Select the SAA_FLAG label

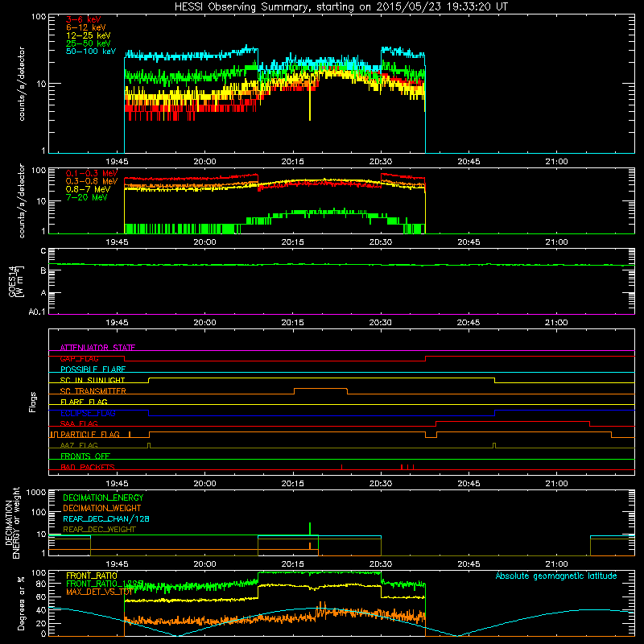[79, 424]
